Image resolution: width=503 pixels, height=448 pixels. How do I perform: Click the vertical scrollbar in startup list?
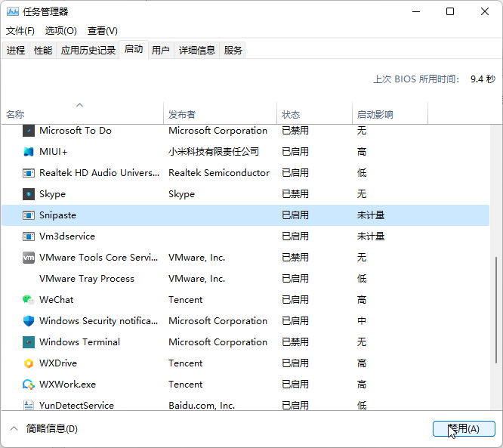(x=496, y=332)
